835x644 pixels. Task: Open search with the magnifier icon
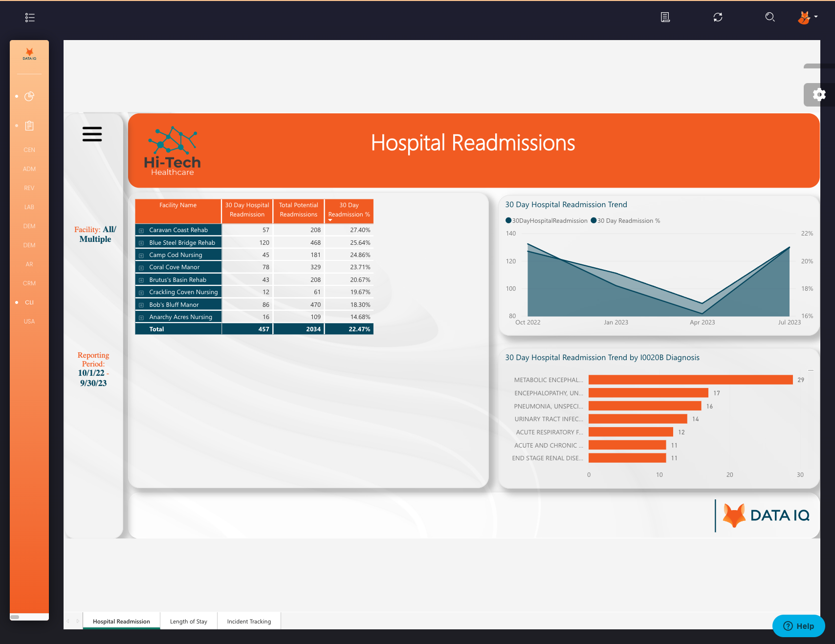[770, 18]
